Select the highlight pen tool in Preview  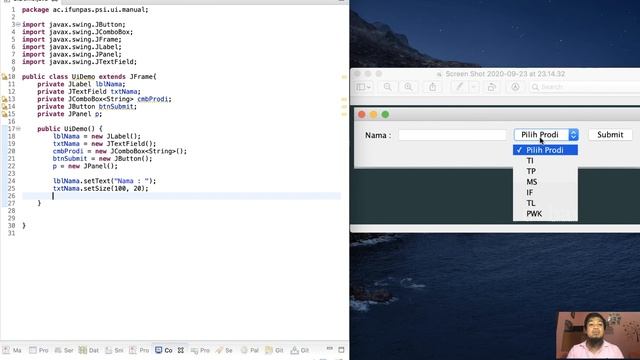(459, 87)
